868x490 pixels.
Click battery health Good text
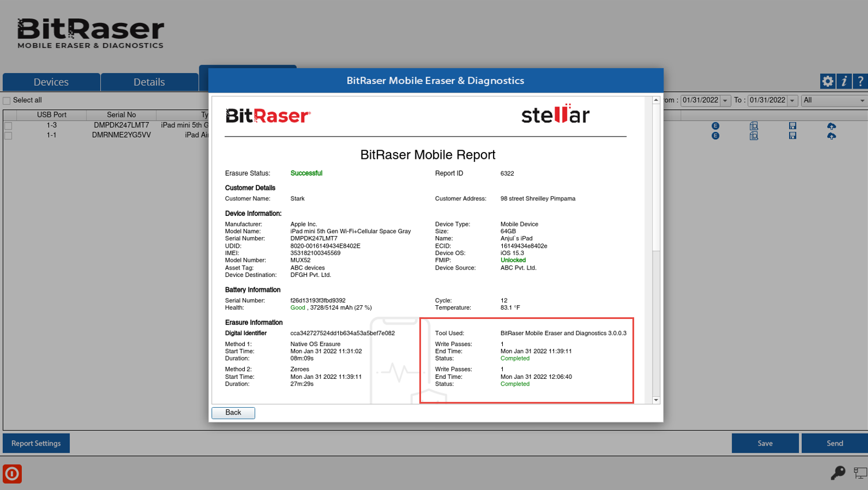(x=298, y=308)
